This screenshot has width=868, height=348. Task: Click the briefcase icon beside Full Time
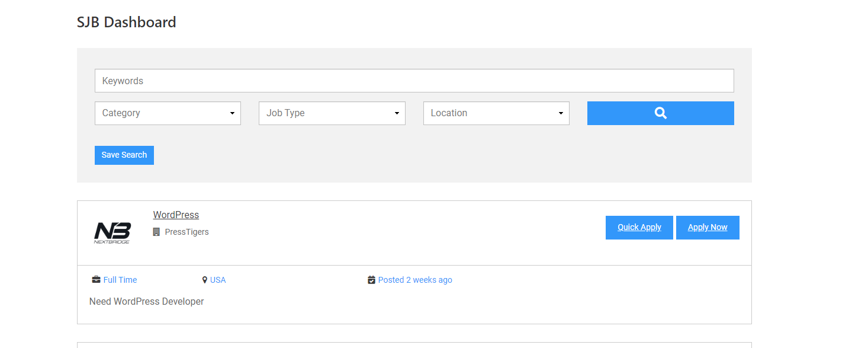(x=96, y=279)
